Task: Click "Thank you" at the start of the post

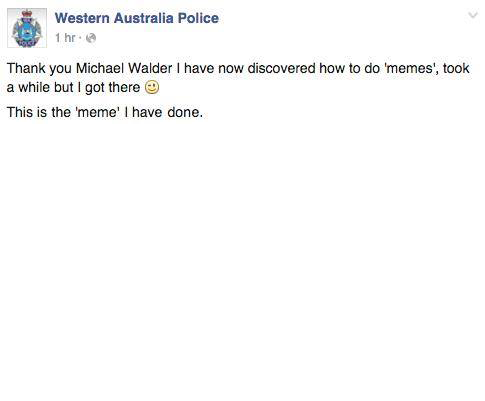Action: [x=39, y=68]
